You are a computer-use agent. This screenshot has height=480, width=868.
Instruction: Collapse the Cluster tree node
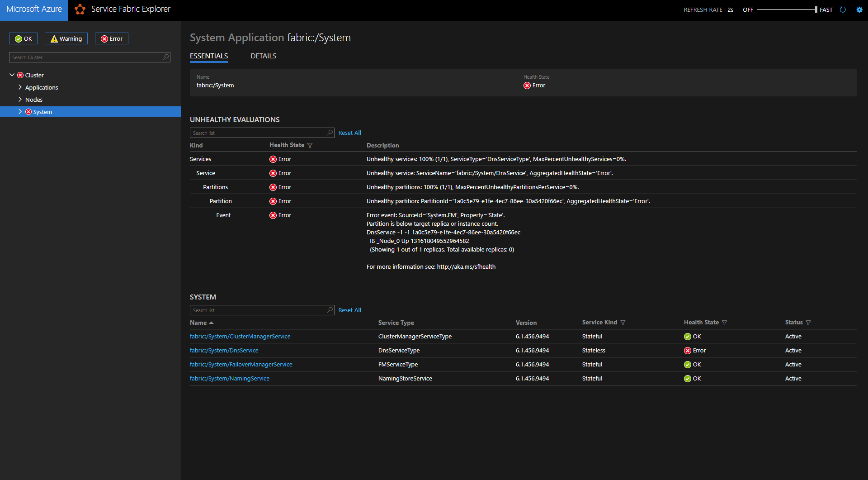click(x=12, y=75)
